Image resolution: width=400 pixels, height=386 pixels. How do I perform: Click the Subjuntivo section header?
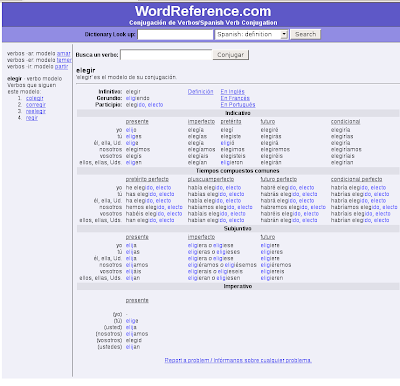coord(238,229)
